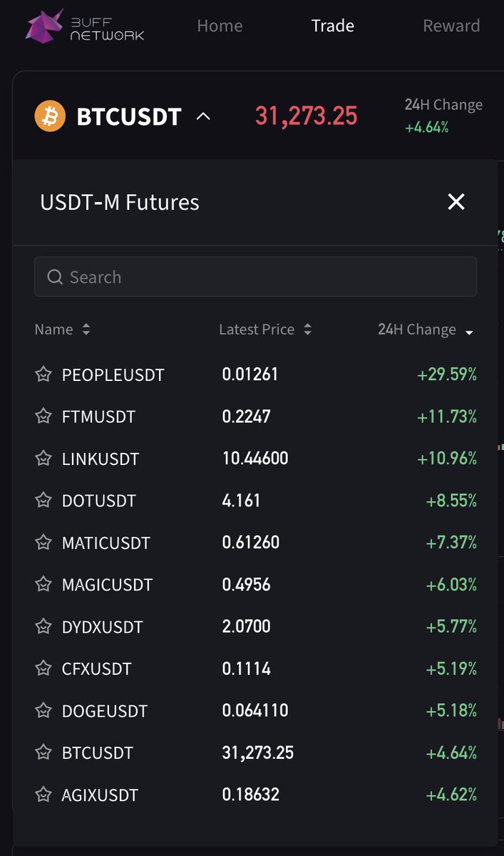Click the header 24H Change +4.64% value
The height and width of the screenshot is (856, 504).
(427, 128)
